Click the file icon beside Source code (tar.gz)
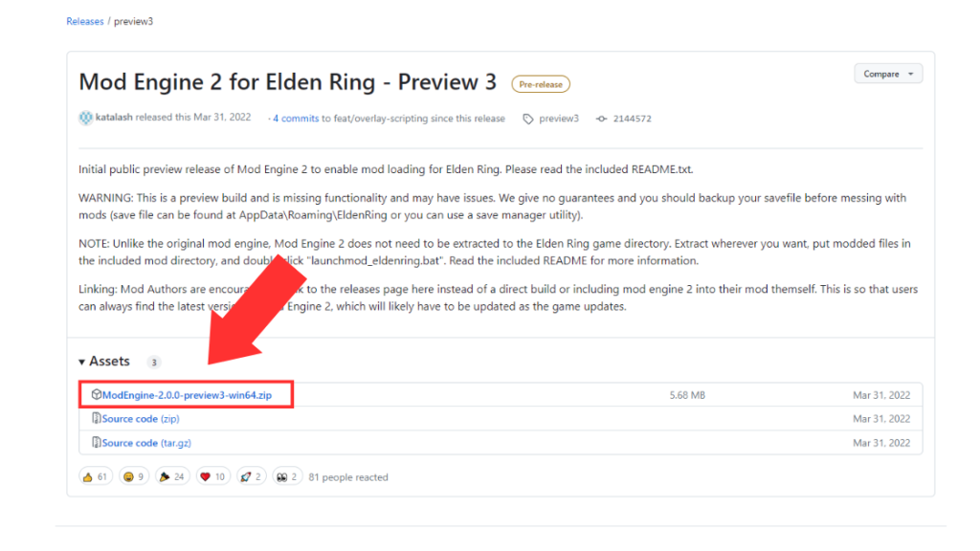Screen dimensions: 980x551 tap(97, 442)
